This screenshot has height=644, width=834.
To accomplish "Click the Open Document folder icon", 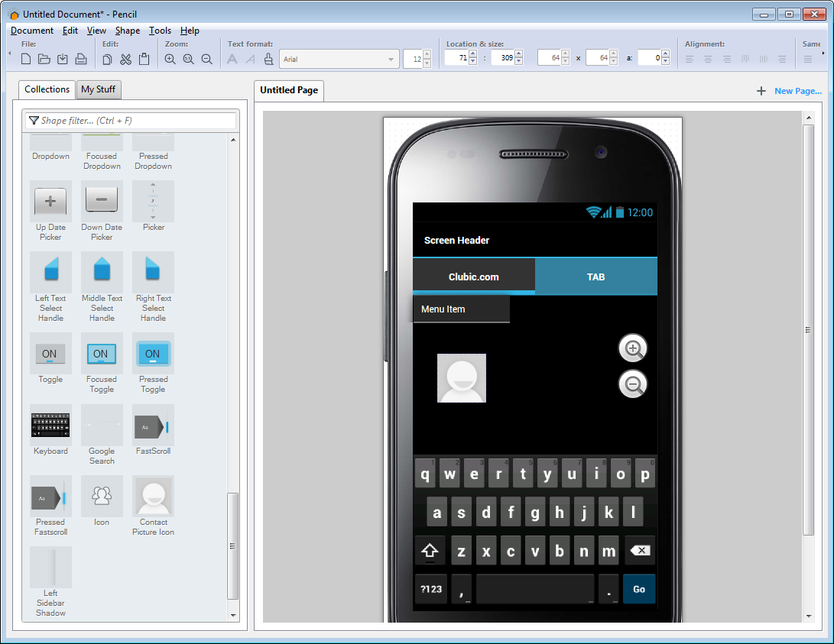I will 44,59.
